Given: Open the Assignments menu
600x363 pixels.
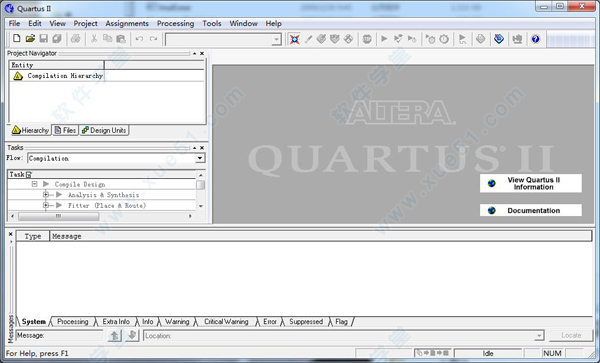Looking at the screenshot, I should tap(127, 23).
